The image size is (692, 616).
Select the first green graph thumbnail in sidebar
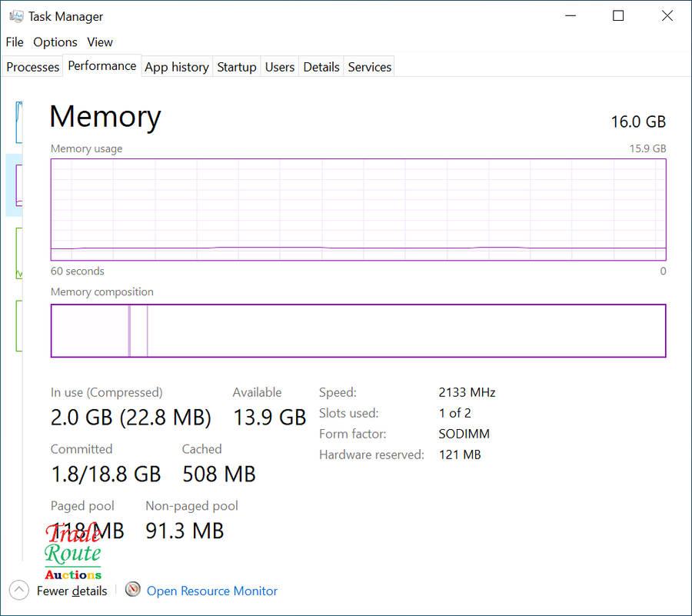tap(18, 252)
